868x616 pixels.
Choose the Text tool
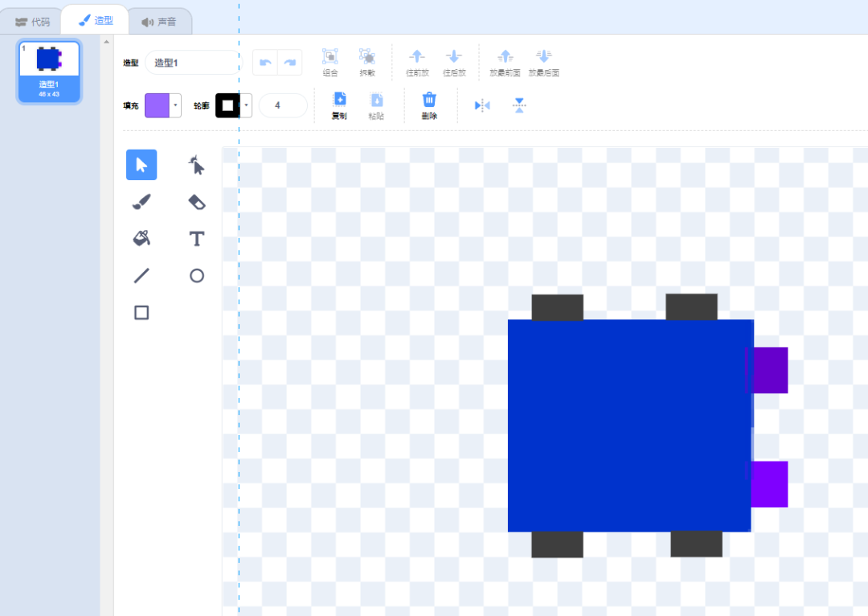(196, 239)
